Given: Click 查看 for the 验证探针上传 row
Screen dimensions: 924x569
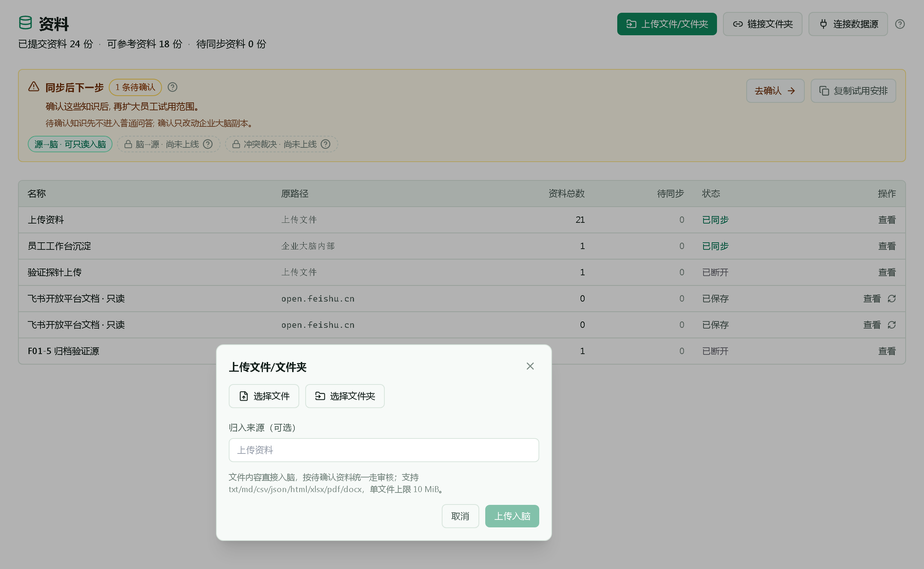Looking at the screenshot, I should point(887,272).
